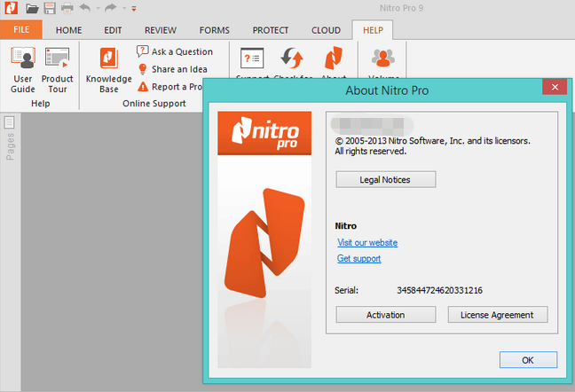Click Report a Problem warning item
The width and height of the screenshot is (575, 392).
170,87
